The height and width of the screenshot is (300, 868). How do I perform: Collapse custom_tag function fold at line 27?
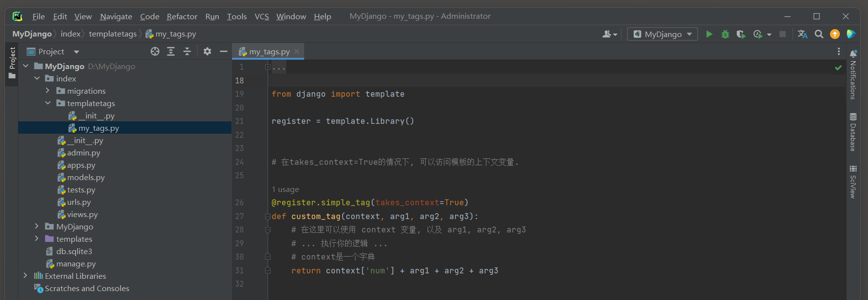[x=268, y=216]
